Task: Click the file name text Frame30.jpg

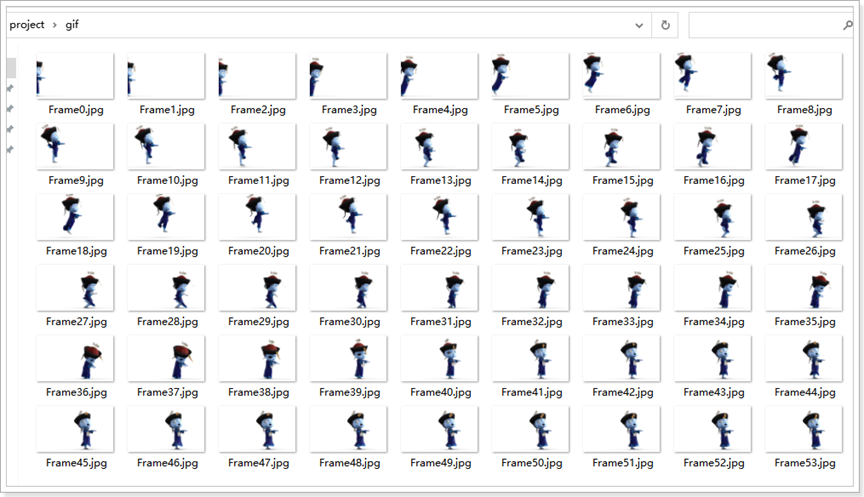Action: pyautogui.click(x=349, y=322)
